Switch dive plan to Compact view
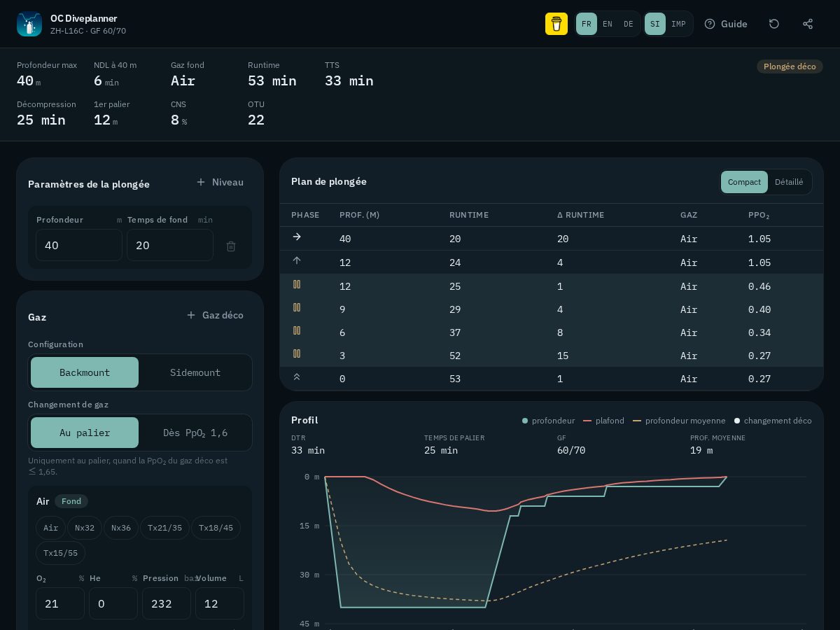 (x=744, y=182)
